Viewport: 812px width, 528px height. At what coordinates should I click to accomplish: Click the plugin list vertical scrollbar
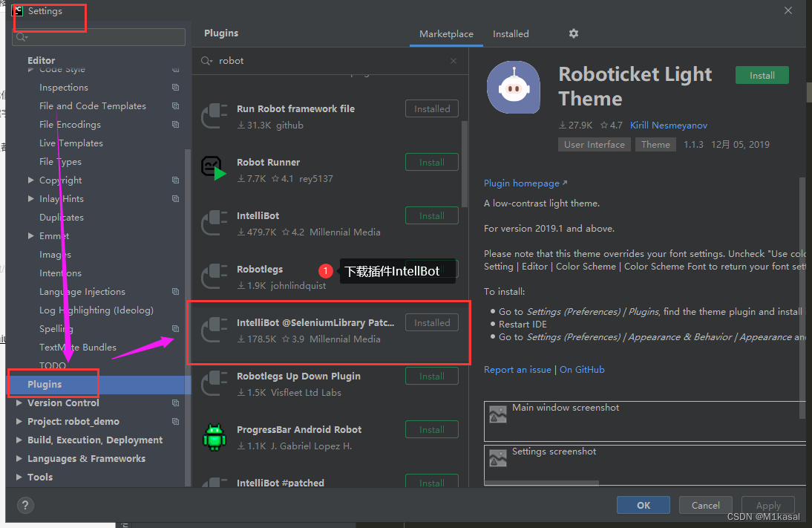(x=465, y=163)
